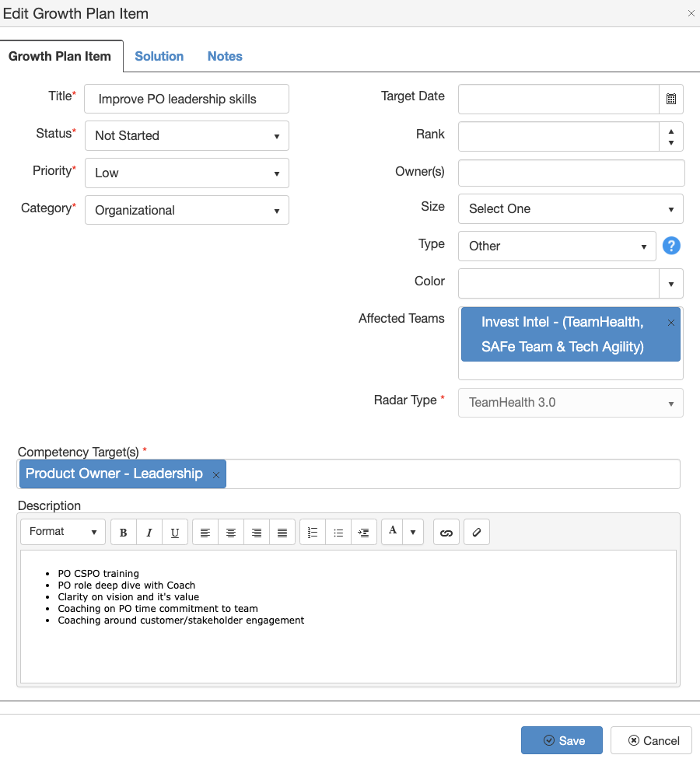Remove the Product Owner - Leadership competency tag
The height and width of the screenshot is (762, 700).
(x=216, y=475)
